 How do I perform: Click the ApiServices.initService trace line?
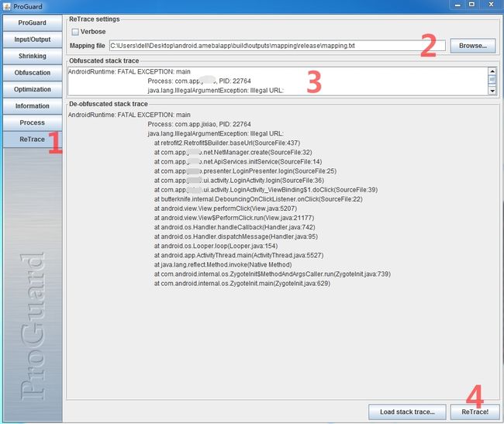[x=238, y=161]
